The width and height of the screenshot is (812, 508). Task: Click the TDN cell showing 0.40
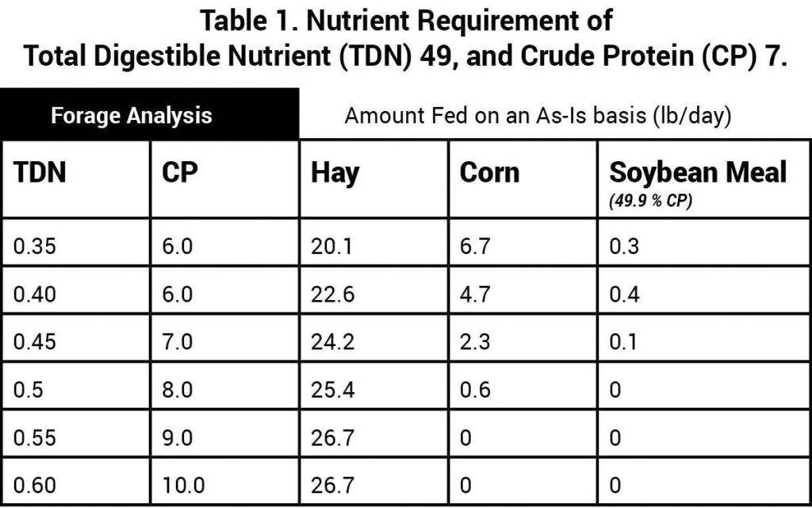click(x=32, y=294)
